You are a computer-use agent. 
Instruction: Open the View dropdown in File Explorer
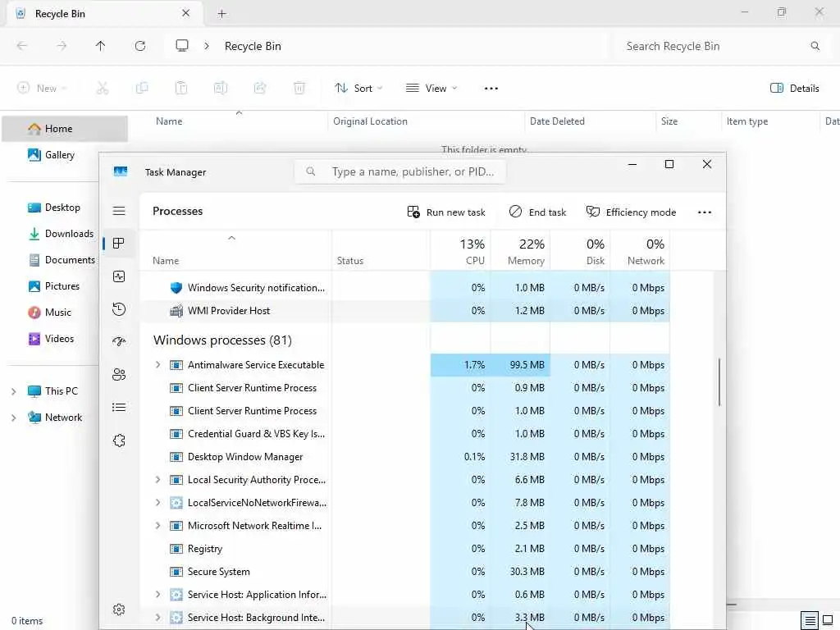(431, 89)
